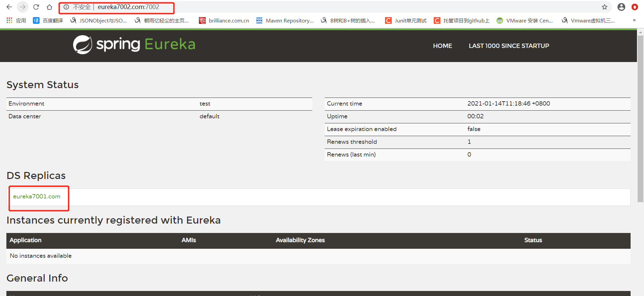644x296 pixels.
Task: Open the browser home page icon
Action: coord(50,7)
